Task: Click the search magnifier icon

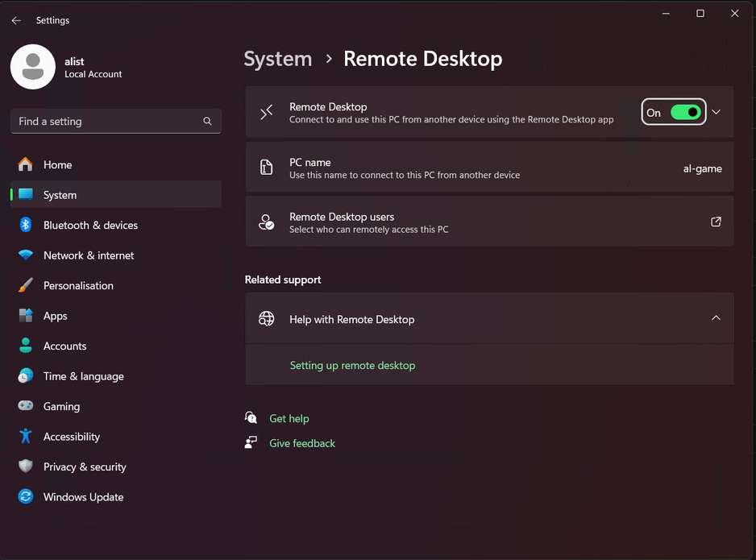Action: point(207,122)
